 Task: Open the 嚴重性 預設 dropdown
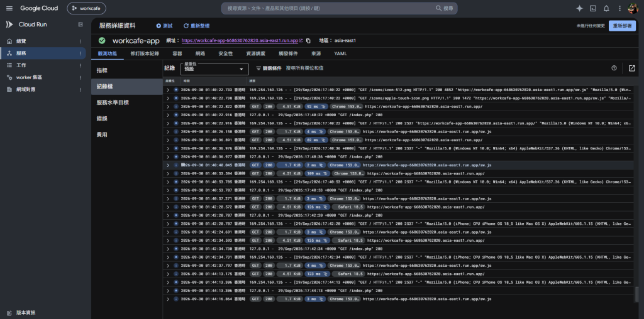point(214,69)
